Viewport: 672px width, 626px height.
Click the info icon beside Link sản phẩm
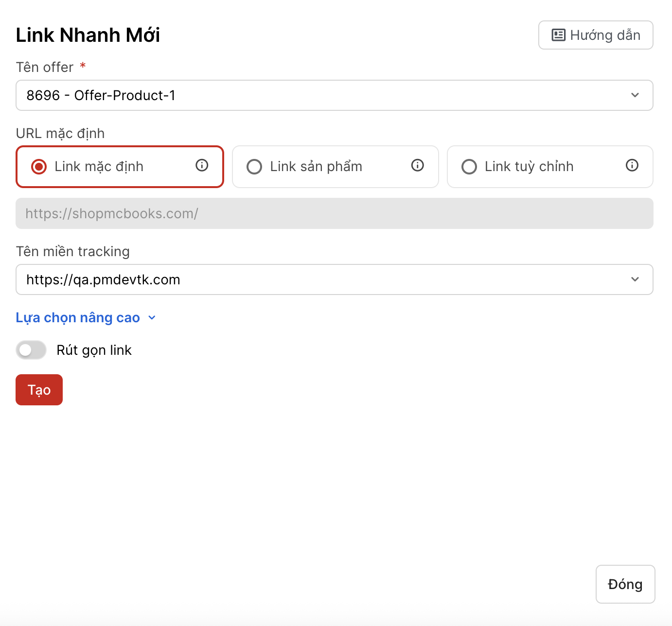click(x=417, y=166)
